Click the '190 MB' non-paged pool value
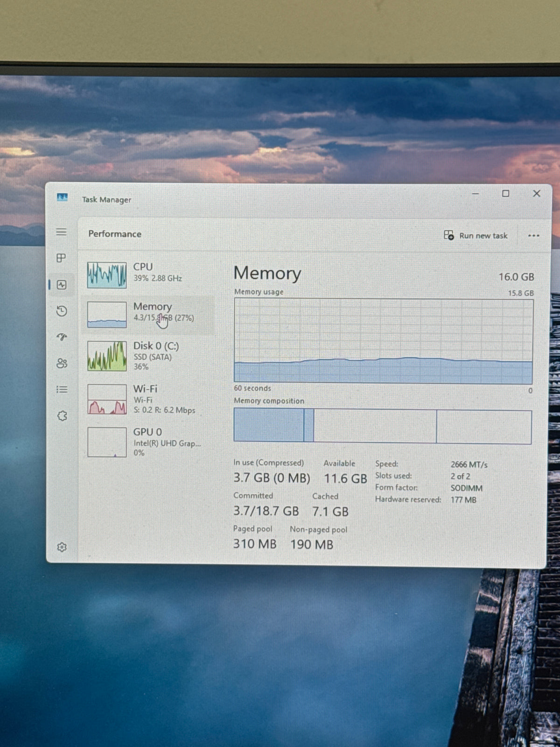The image size is (560, 747). pos(312,544)
